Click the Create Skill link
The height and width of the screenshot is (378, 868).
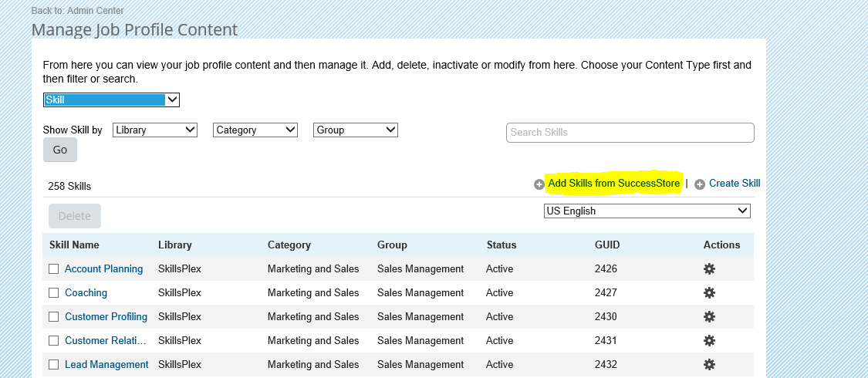735,183
